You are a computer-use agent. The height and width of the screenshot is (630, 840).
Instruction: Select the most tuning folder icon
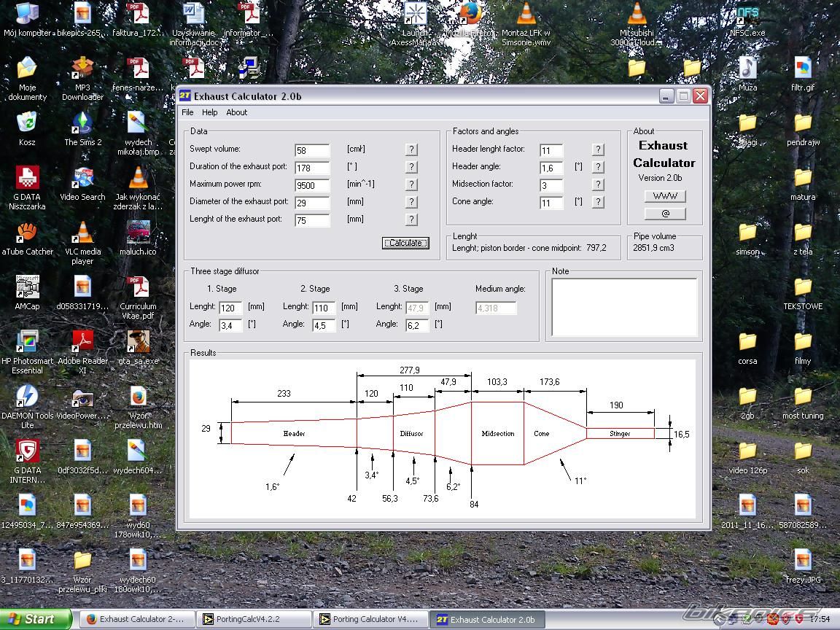[x=803, y=402]
